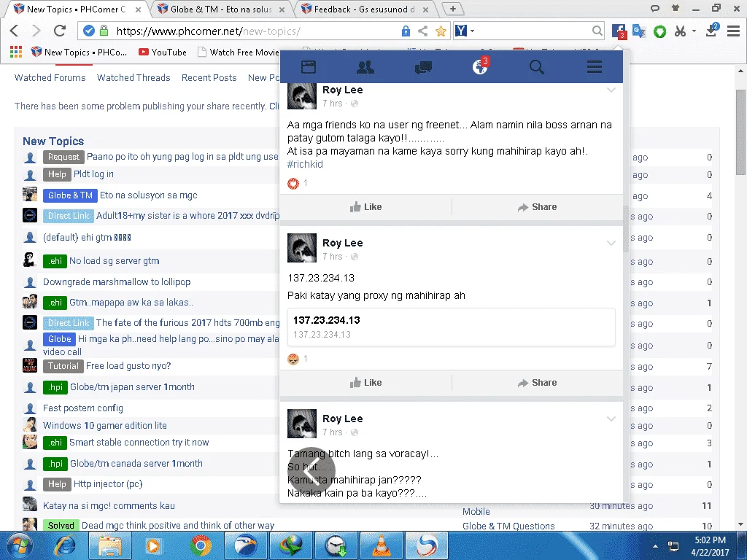Viewport: 747px width, 560px height.
Task: Open thread 'Eto na solusyon sa mgc'
Action: click(x=149, y=195)
